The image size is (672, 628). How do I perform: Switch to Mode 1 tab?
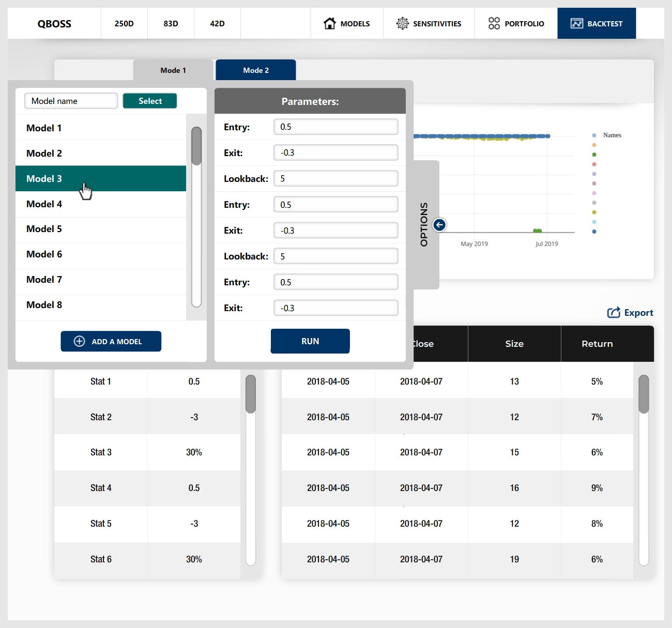click(x=173, y=70)
